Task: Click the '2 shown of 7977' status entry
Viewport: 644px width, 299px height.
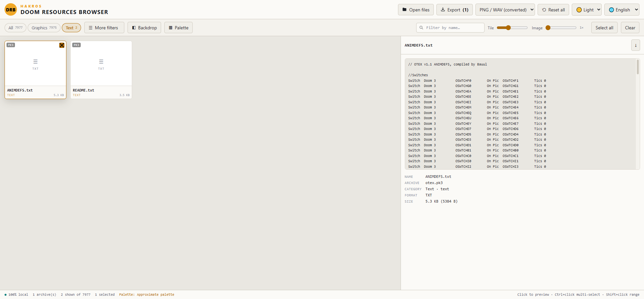Action: click(x=75, y=294)
